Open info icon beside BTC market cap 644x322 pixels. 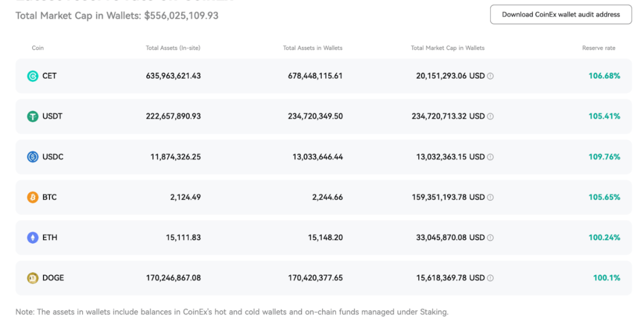(x=490, y=197)
